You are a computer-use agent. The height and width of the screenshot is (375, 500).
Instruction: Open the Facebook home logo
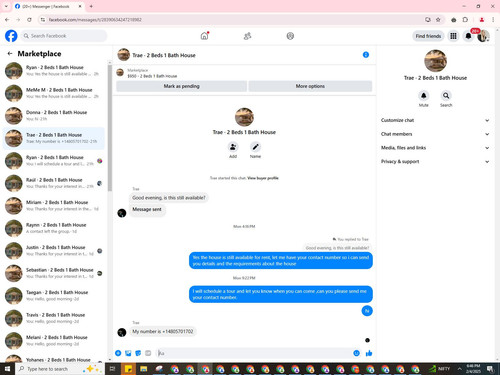pos(11,36)
